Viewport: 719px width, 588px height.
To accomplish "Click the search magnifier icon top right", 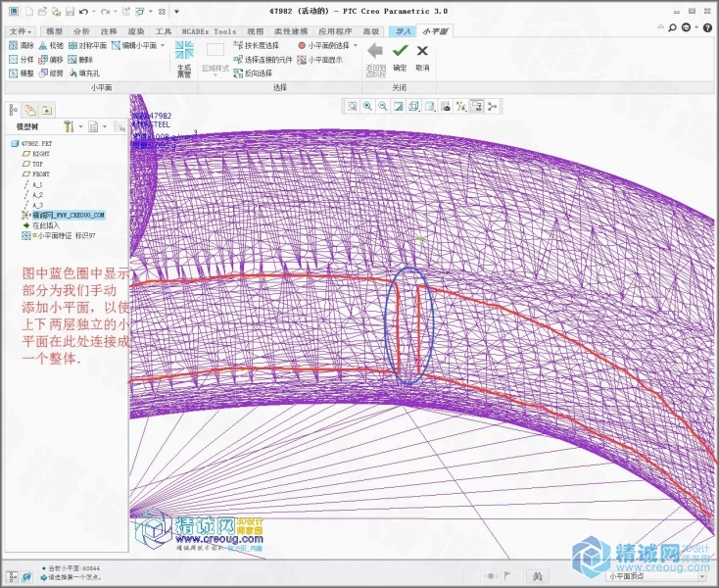I will click(672, 27).
